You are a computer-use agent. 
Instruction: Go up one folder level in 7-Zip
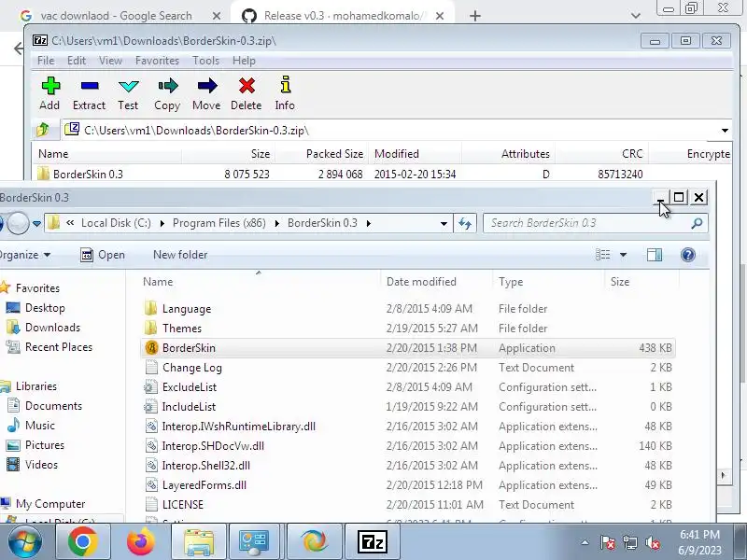coord(43,130)
